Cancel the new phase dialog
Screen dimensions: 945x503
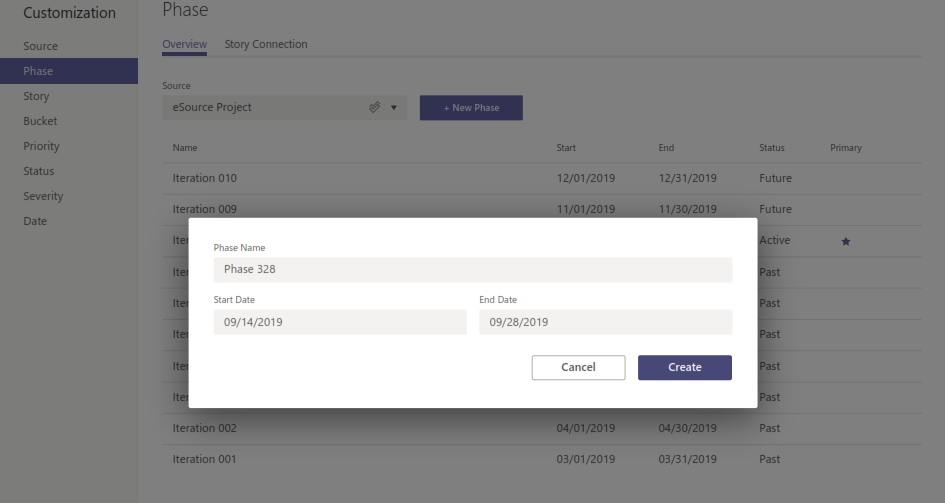coord(578,367)
